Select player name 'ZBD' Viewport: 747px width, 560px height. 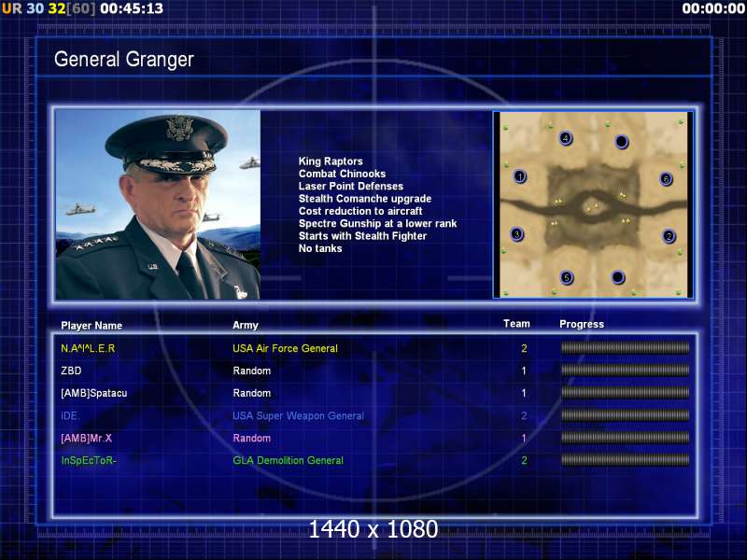[71, 371]
